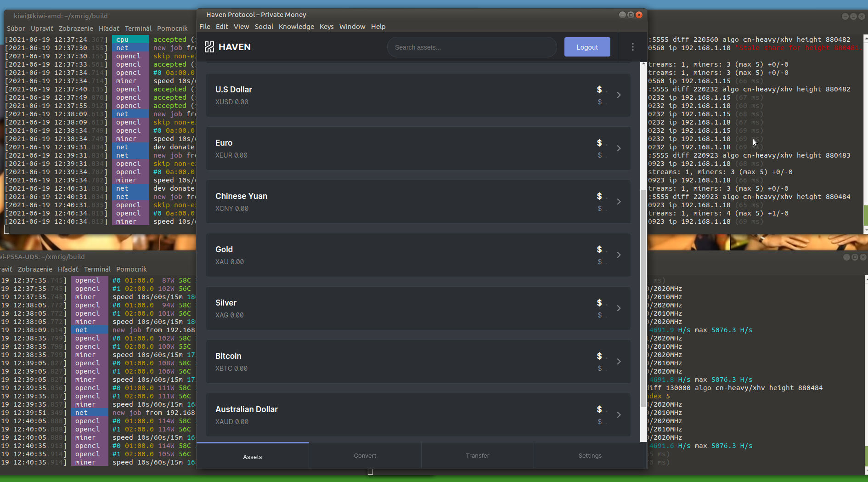Maximize the top-right terminal window
Image resolution: width=868 pixels, height=482 pixels.
pyautogui.click(x=853, y=16)
